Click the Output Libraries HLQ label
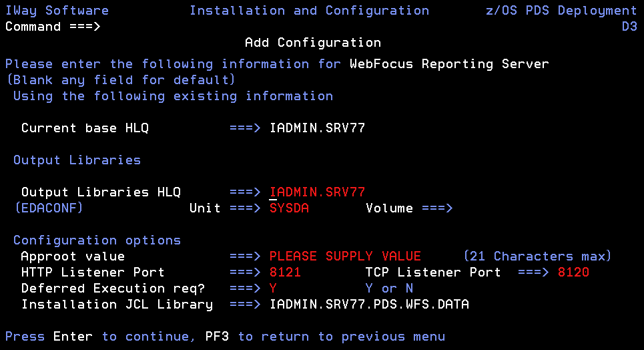 click(x=101, y=192)
